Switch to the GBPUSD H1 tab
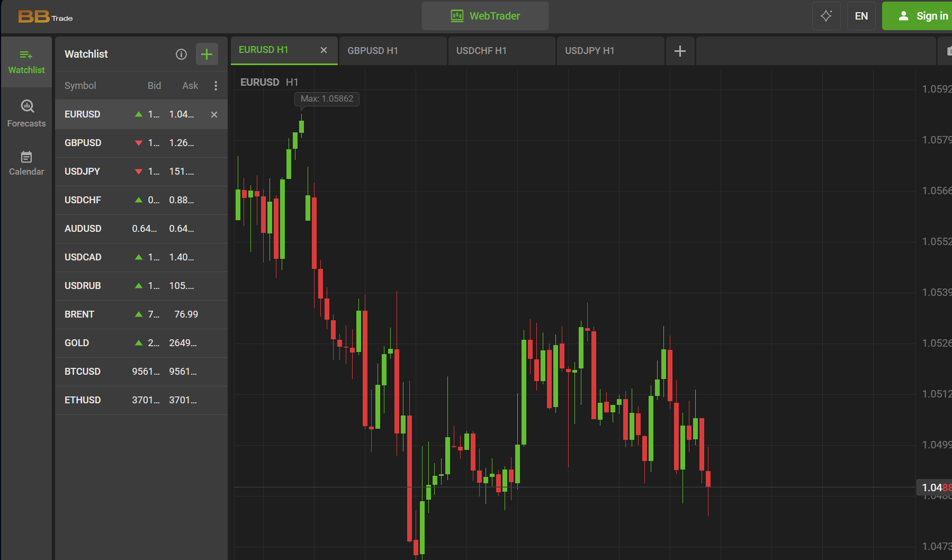This screenshot has height=560, width=952. (392, 51)
